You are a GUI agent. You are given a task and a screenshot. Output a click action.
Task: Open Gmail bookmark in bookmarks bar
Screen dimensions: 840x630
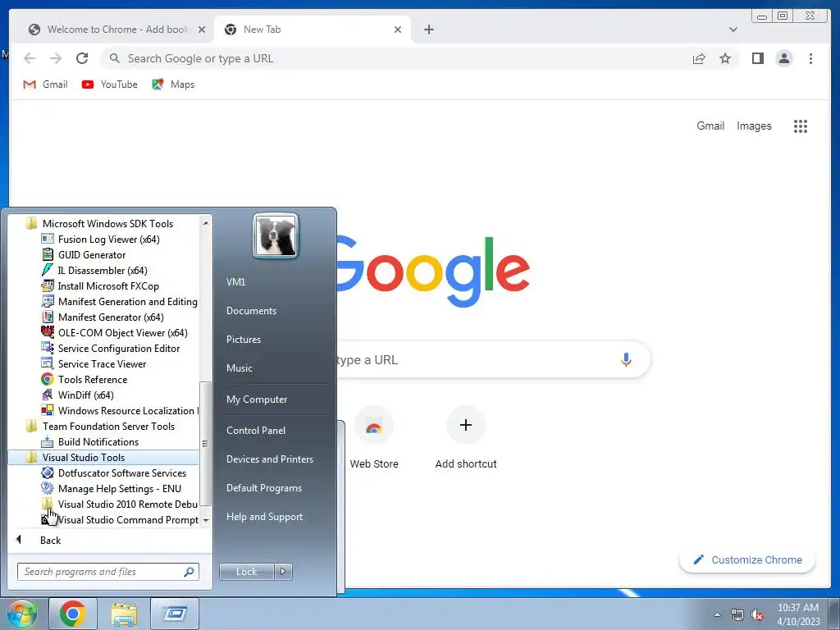(x=46, y=84)
